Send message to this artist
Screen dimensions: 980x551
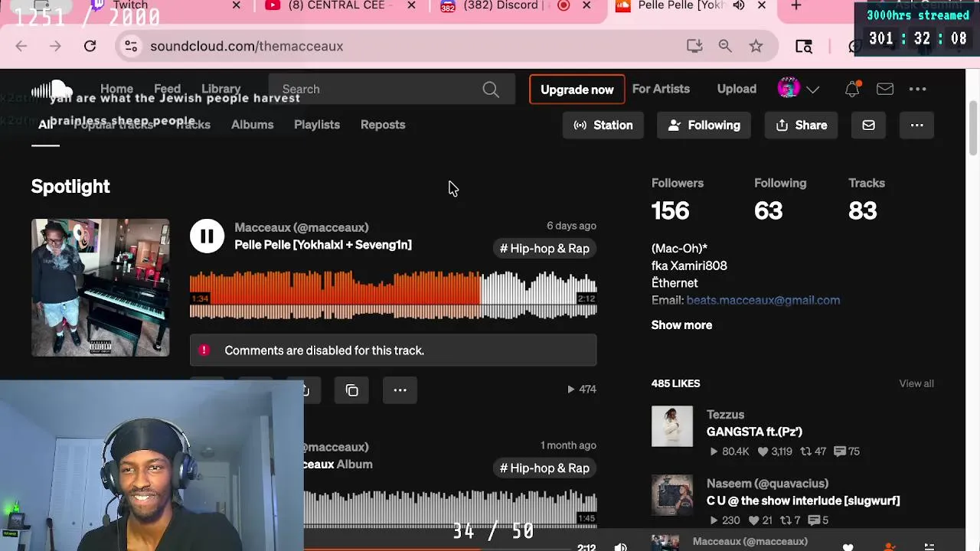[x=868, y=126]
